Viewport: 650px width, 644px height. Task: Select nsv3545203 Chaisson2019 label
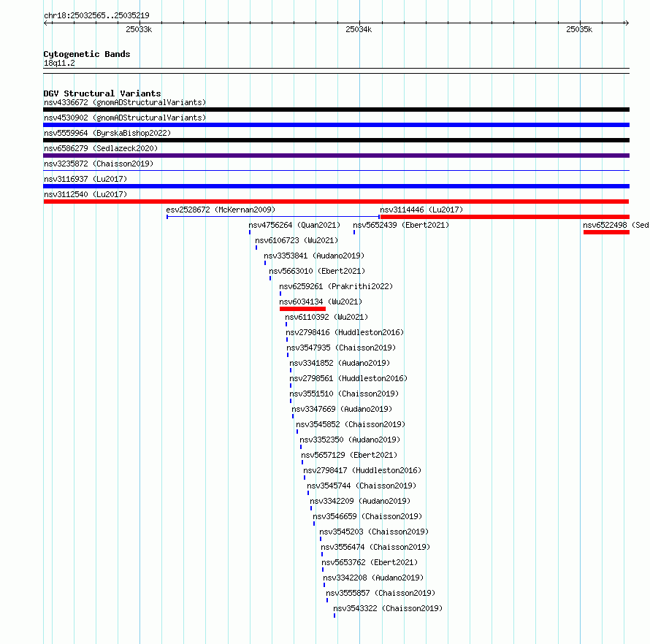pyautogui.click(x=374, y=532)
